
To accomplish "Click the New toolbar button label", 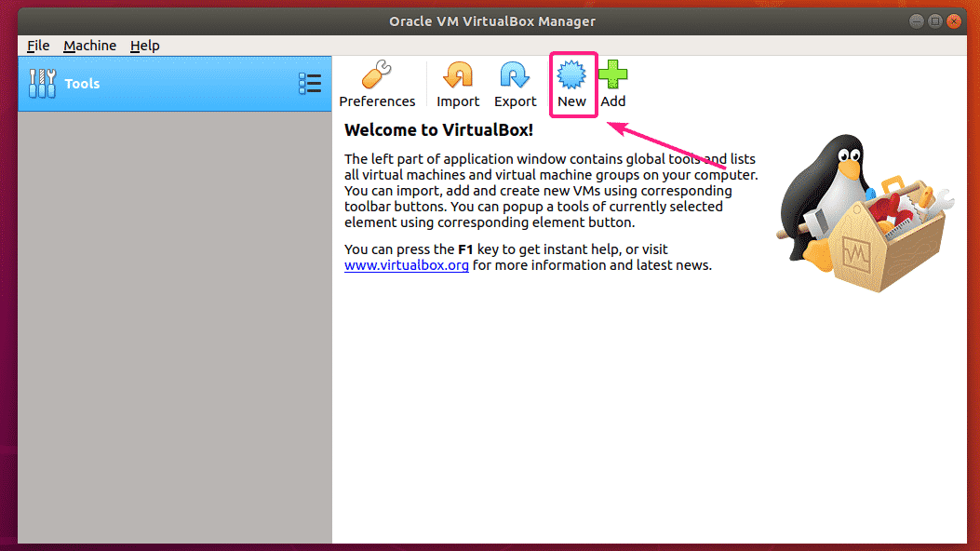I will (x=572, y=101).
